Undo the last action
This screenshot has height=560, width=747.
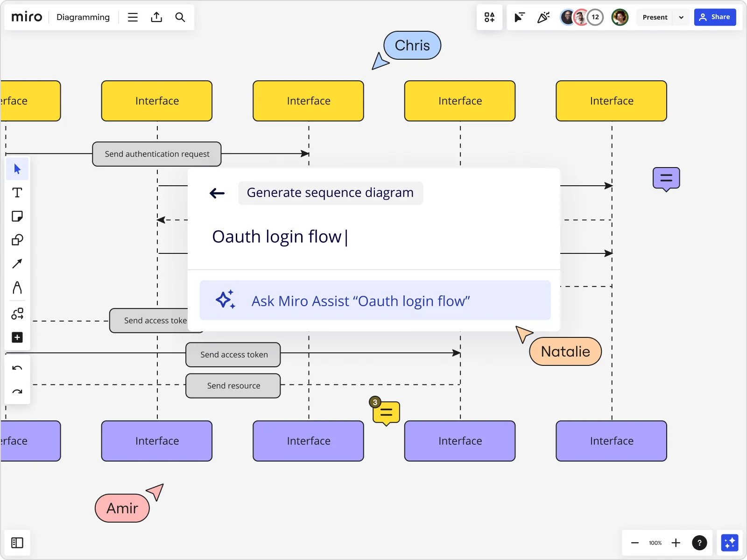pyautogui.click(x=17, y=368)
